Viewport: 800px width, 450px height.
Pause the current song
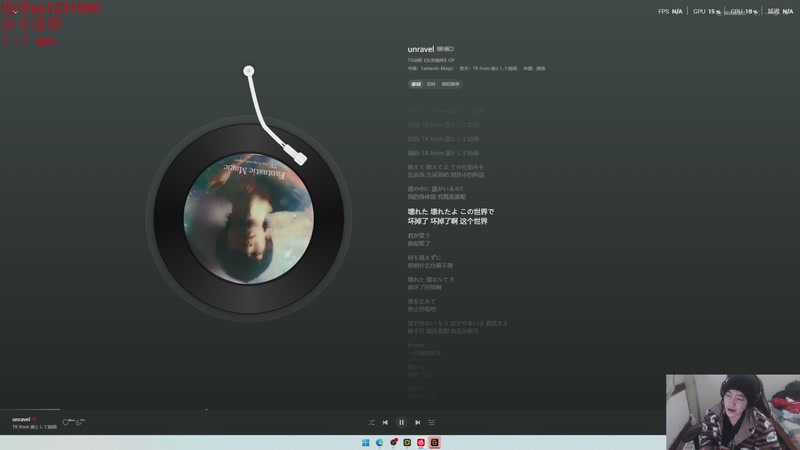402,422
